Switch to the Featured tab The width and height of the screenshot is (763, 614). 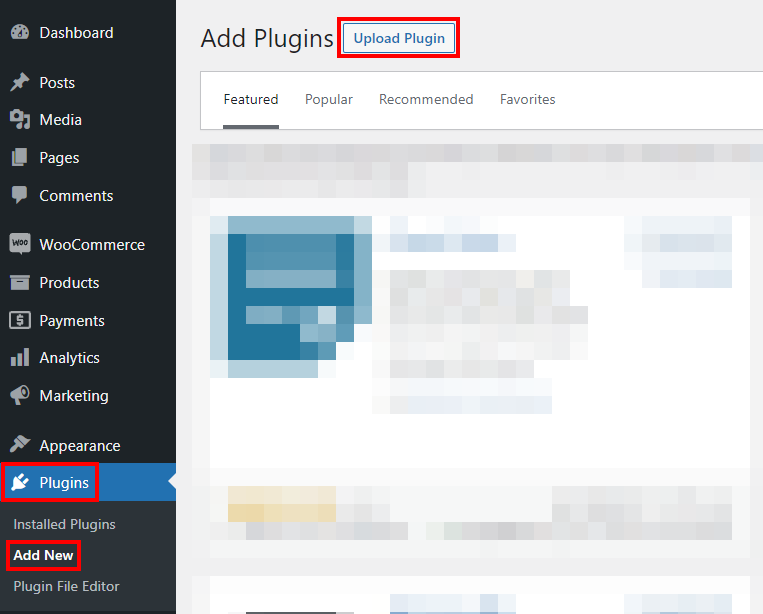point(251,99)
